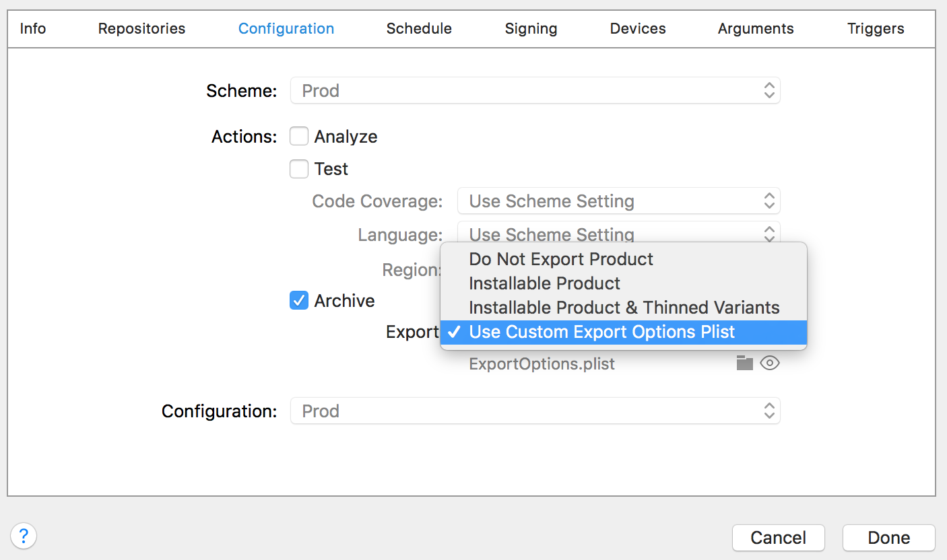Image resolution: width=947 pixels, height=560 pixels.
Task: Go to the Signing tab
Action: pos(531,29)
